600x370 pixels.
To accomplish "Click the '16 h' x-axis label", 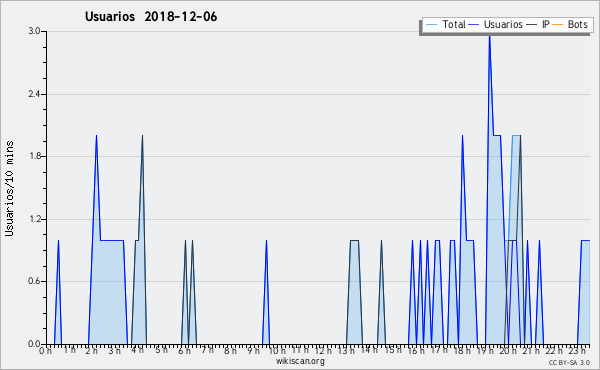I will 416,351.
